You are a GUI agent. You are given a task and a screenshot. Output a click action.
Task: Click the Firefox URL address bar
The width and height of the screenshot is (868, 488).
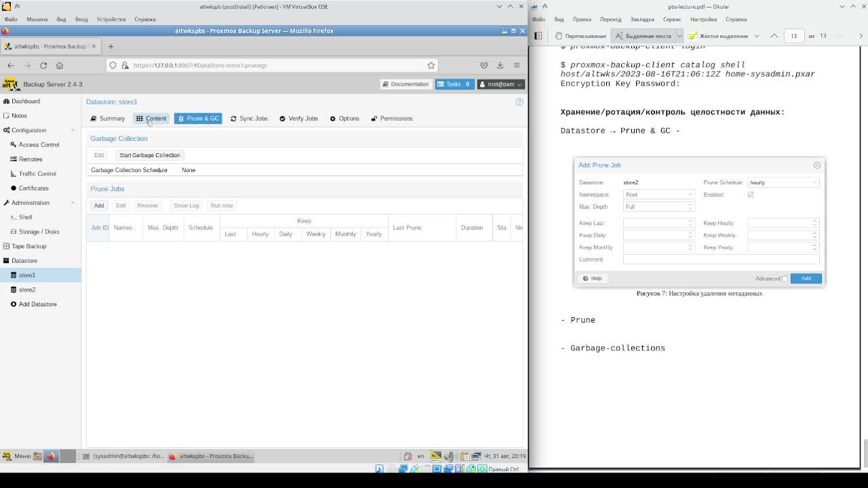tap(271, 65)
